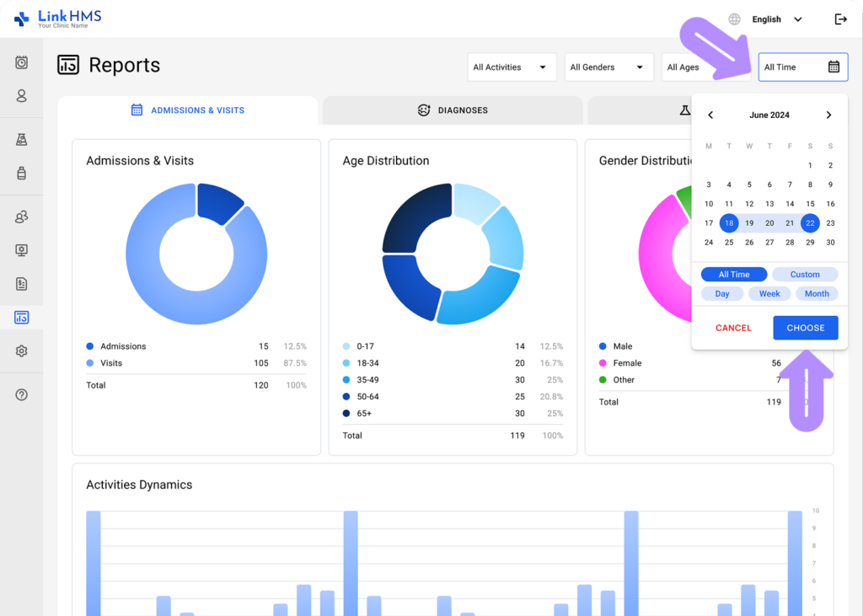Open Settings via the gear icon
Screen dimensions: 863x616
click(x=21, y=351)
